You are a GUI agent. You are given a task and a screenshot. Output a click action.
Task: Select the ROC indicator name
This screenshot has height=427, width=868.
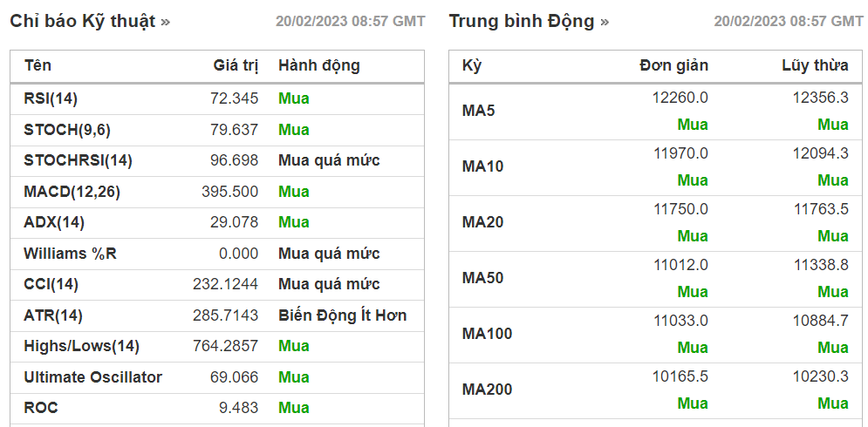(x=41, y=408)
